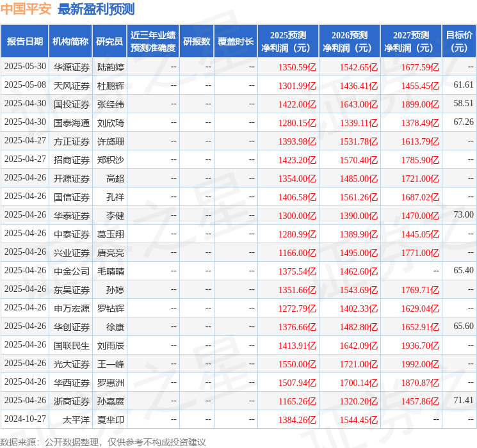Click the 数据来源 footnote text
The image size is (477, 448).
[103, 442]
